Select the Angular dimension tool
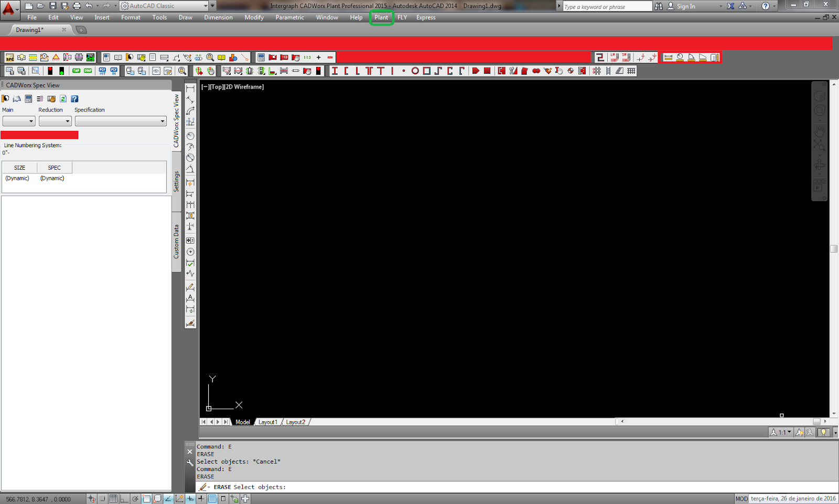This screenshot has height=504, width=839. click(x=190, y=169)
